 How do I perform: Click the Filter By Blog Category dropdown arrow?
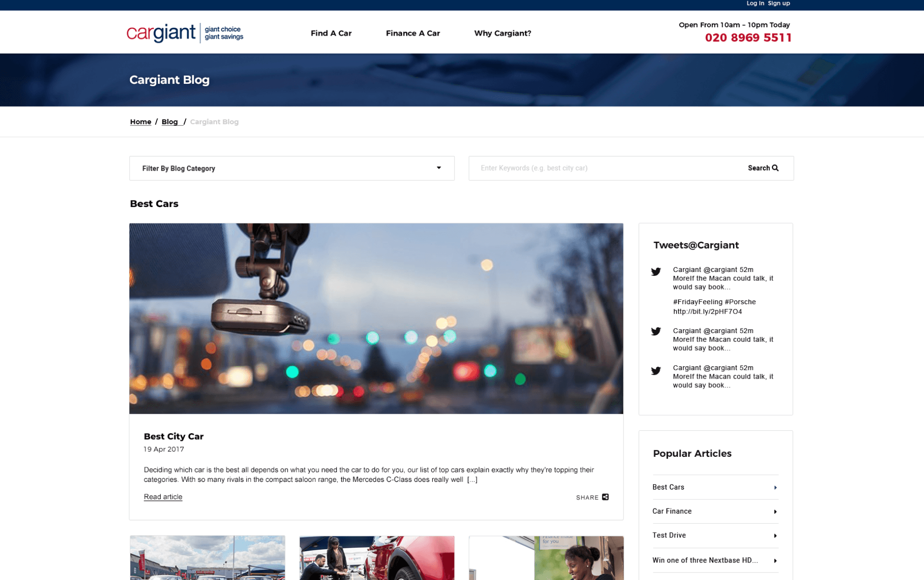439,168
